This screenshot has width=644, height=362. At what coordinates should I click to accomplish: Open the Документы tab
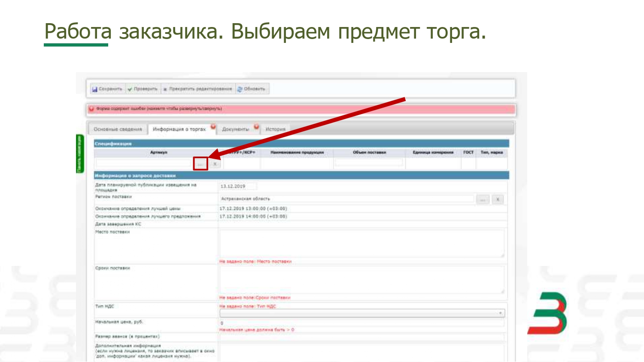point(236,129)
